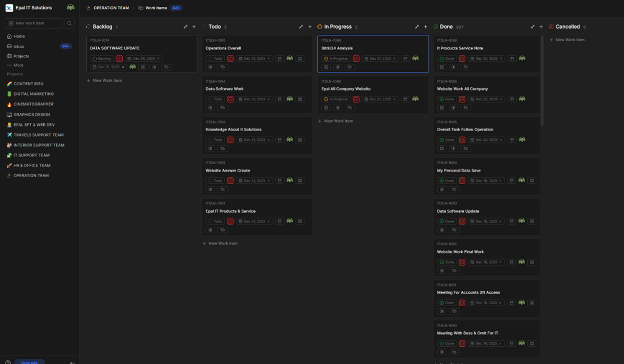
Task: Click the New work item field in the sidebar
Action: tap(34, 23)
